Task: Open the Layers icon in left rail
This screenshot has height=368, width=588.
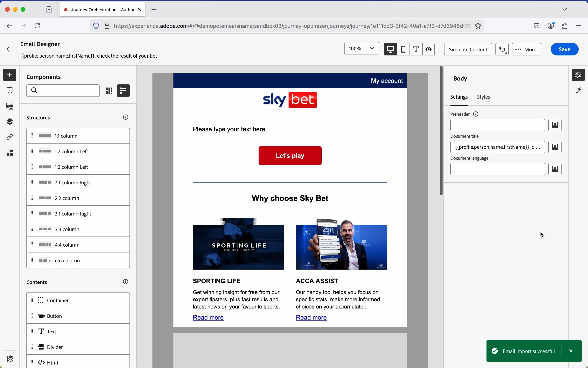Action: coord(10,122)
